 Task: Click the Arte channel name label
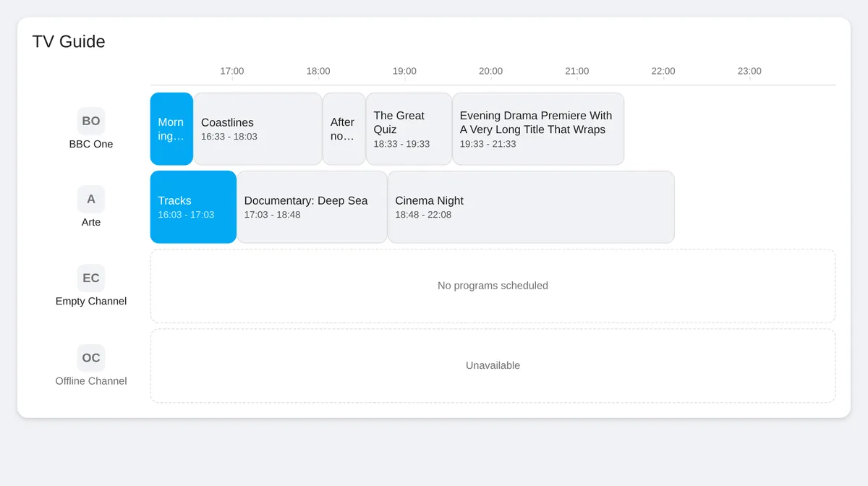tap(91, 222)
